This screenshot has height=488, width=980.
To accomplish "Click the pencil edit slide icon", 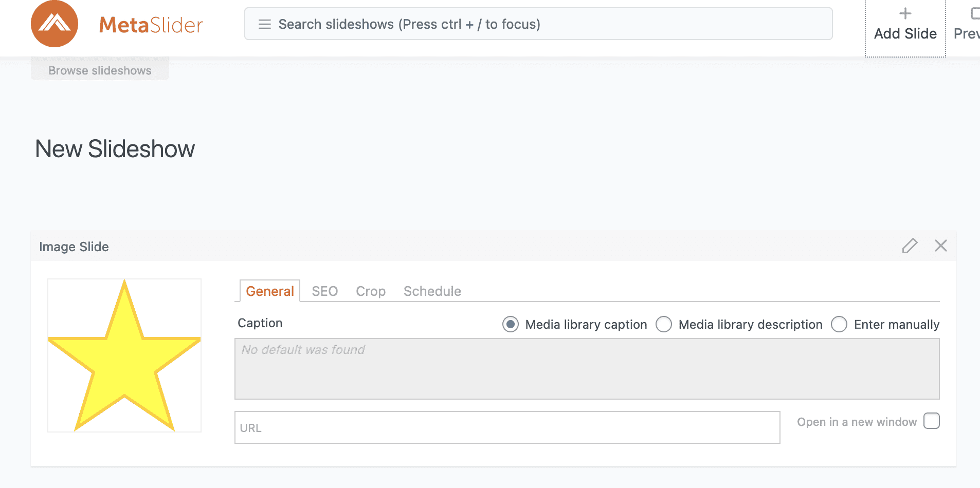I will coord(910,246).
